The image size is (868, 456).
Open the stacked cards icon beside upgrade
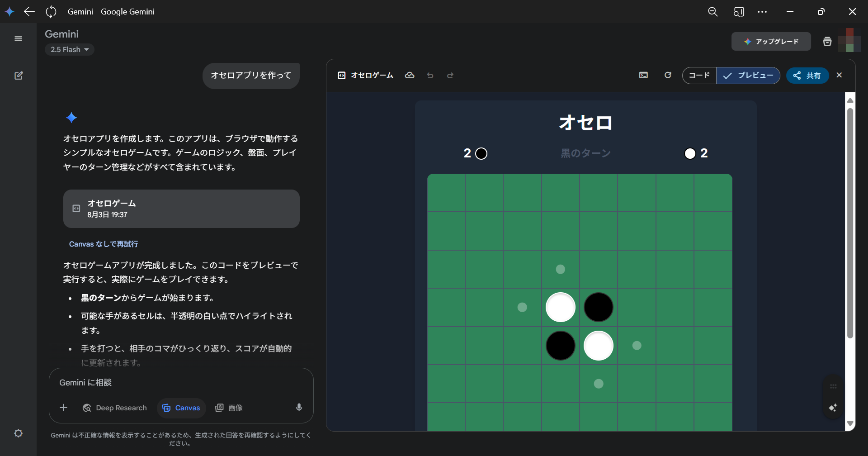[x=827, y=42]
